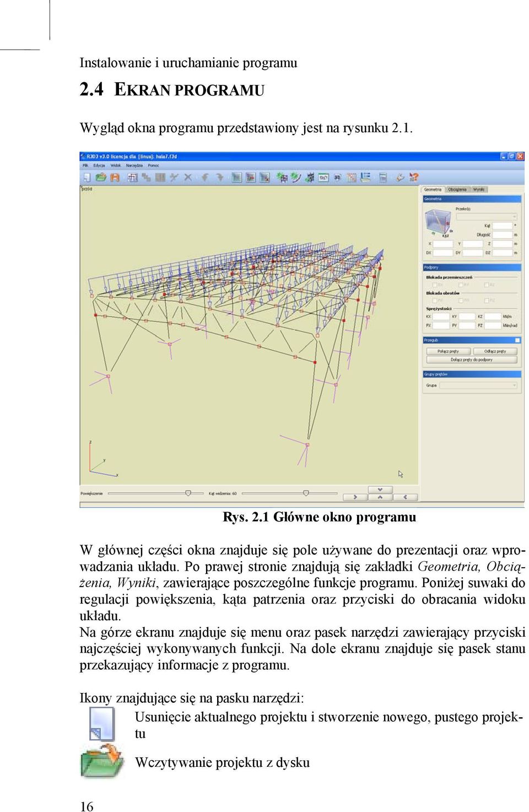Toggle the Przegub header checkbox
This screenshot has width=529, height=812.
[517, 340]
